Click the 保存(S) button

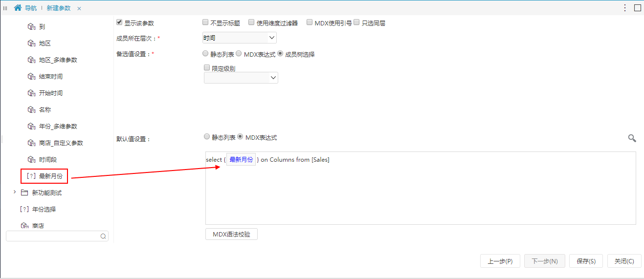tap(586, 261)
